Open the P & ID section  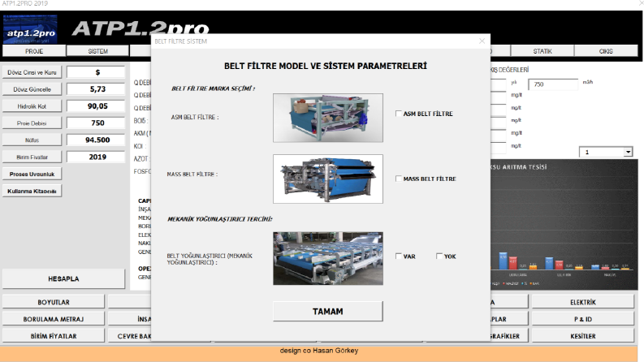click(x=583, y=319)
